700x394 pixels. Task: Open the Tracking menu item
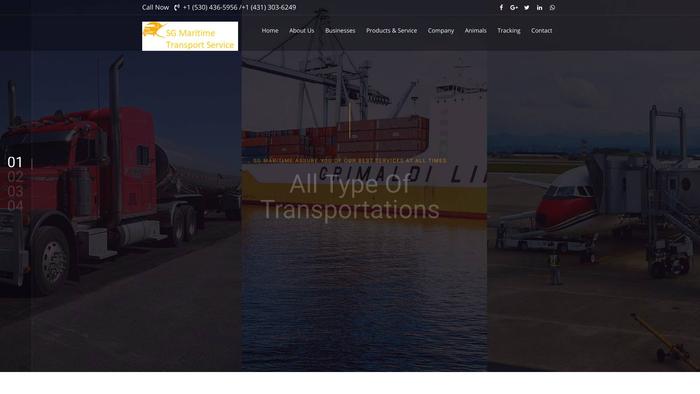click(x=508, y=31)
